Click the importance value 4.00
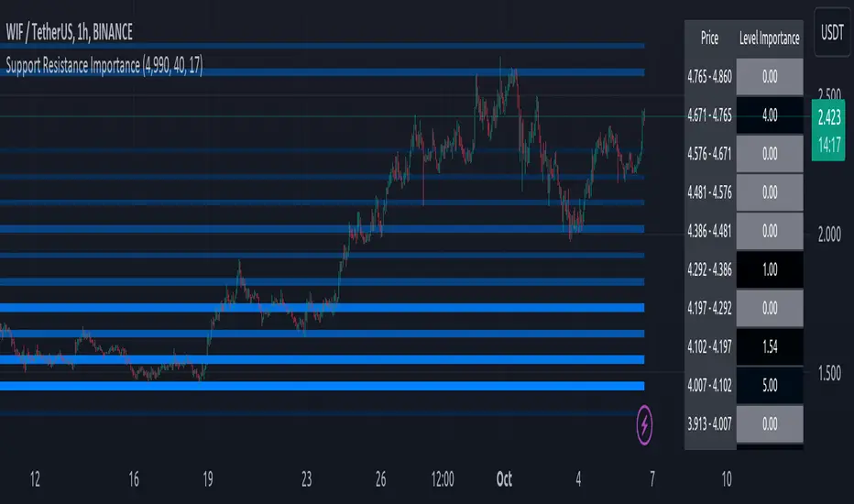 (x=770, y=115)
